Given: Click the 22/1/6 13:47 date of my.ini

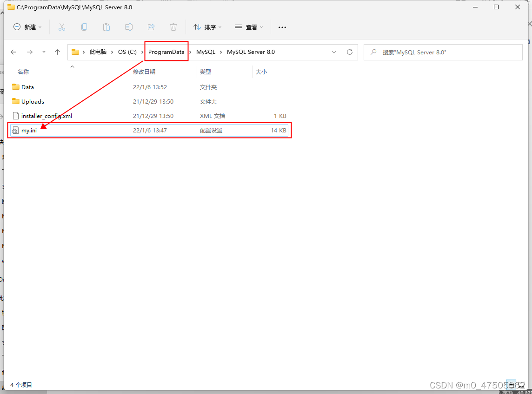Looking at the screenshot, I should (x=150, y=130).
